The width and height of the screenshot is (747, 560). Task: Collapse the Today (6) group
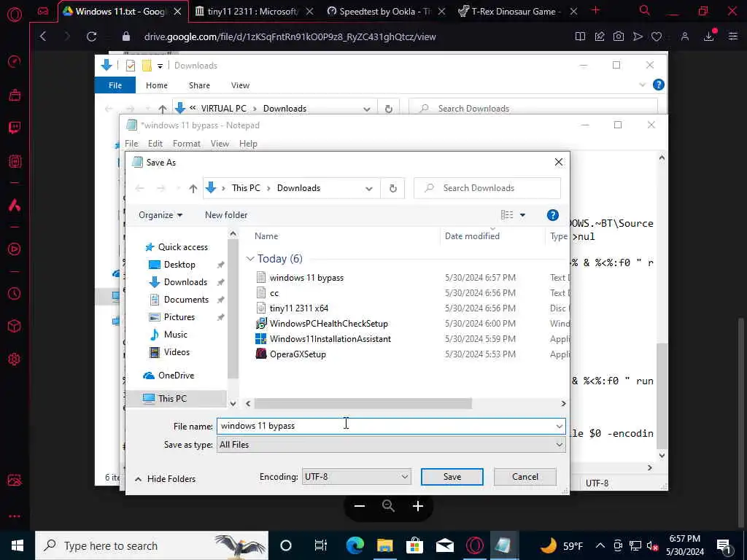[x=250, y=259]
